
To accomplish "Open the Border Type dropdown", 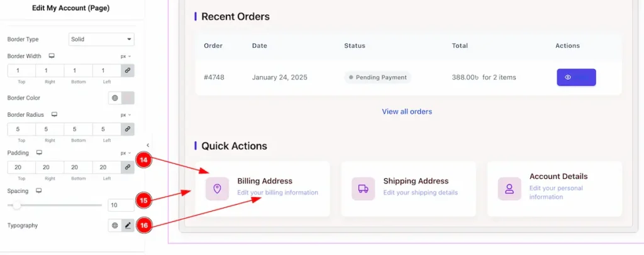I will [x=101, y=40].
